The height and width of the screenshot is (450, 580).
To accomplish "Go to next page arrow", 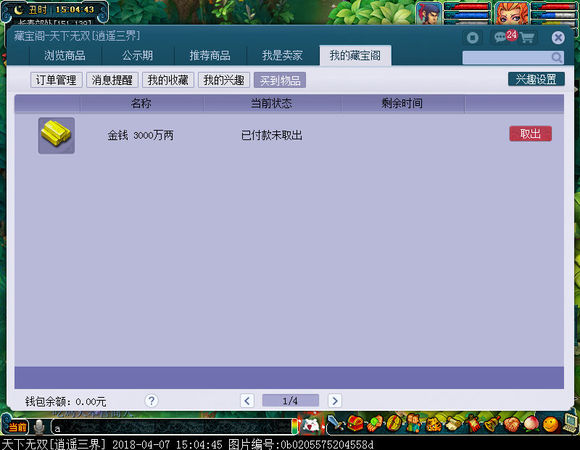I will click(x=335, y=400).
